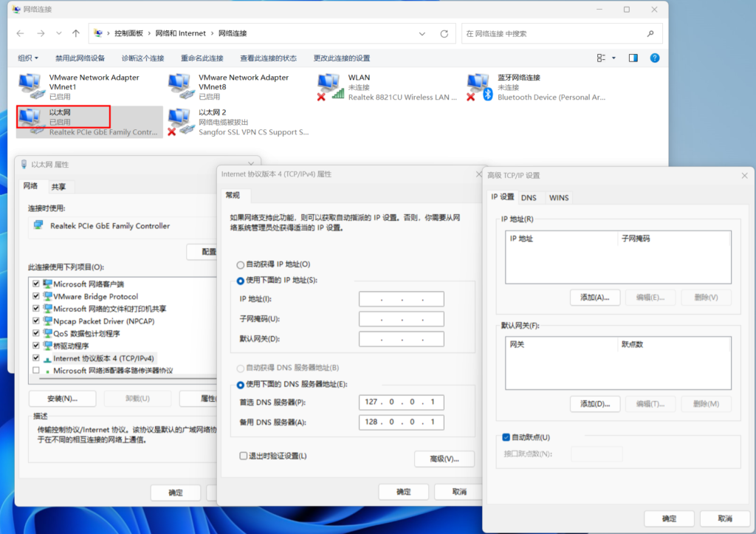Uncheck the VMware Bridge Protocol checkbox
756x534 pixels.
click(36, 296)
